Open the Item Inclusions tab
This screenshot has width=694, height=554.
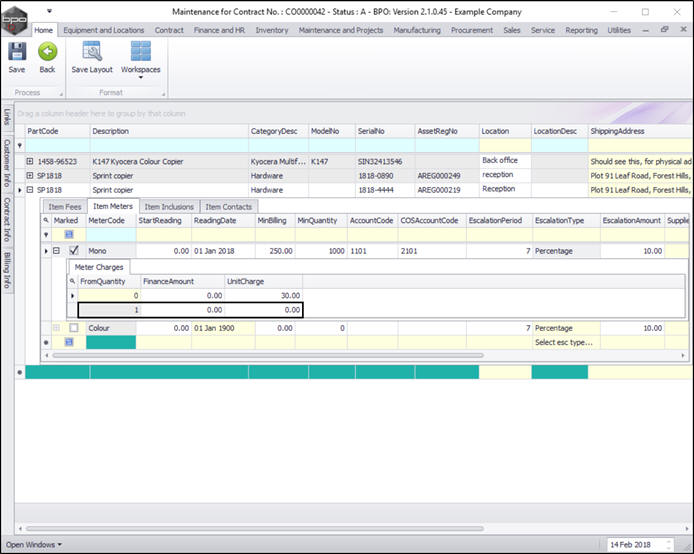(169, 206)
